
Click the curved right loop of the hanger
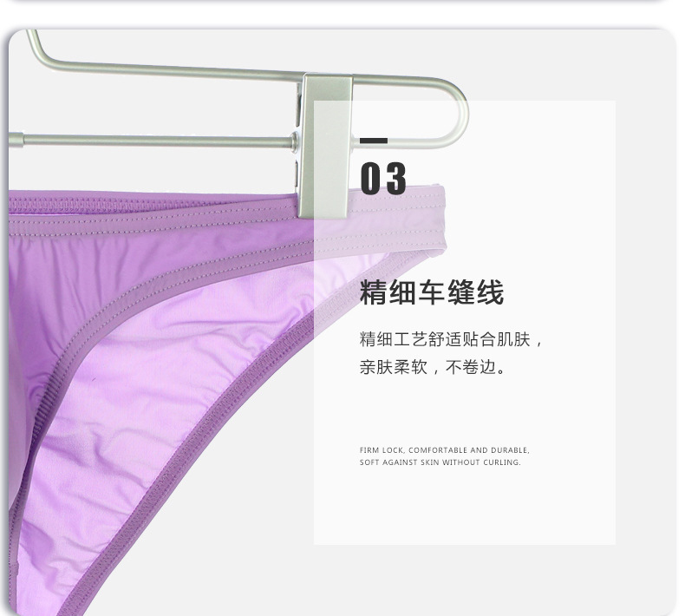[x=454, y=113]
